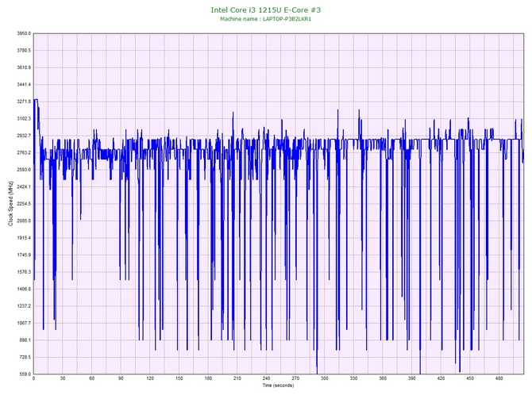Pick the 3780.5 y-axis value
The height and width of the screenshot is (399, 532).
tap(24, 51)
